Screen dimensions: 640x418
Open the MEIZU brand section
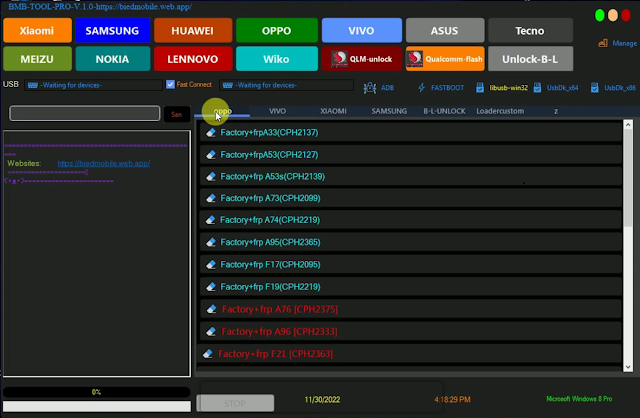37,59
